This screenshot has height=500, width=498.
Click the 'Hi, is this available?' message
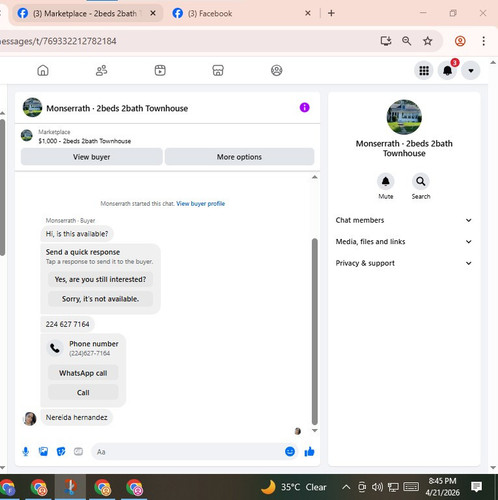coord(77,234)
